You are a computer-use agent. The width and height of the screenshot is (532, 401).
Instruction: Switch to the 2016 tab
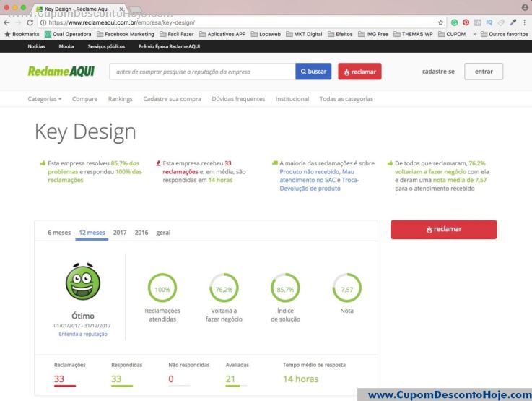click(141, 233)
